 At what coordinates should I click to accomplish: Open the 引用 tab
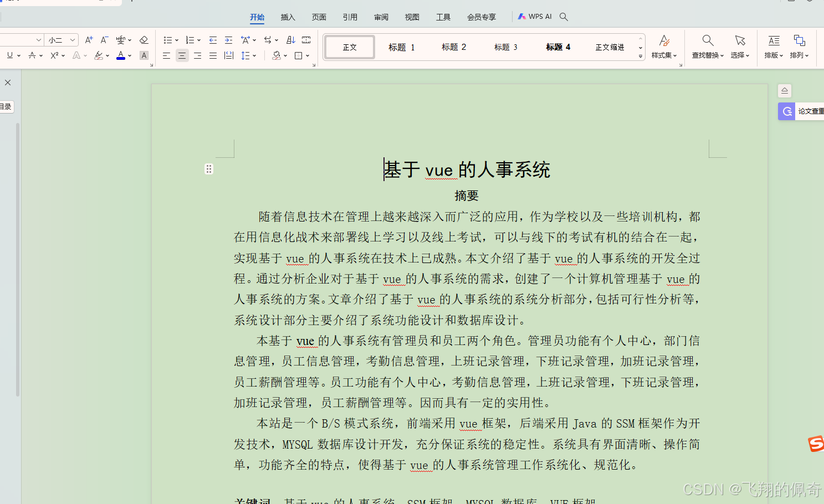point(350,17)
